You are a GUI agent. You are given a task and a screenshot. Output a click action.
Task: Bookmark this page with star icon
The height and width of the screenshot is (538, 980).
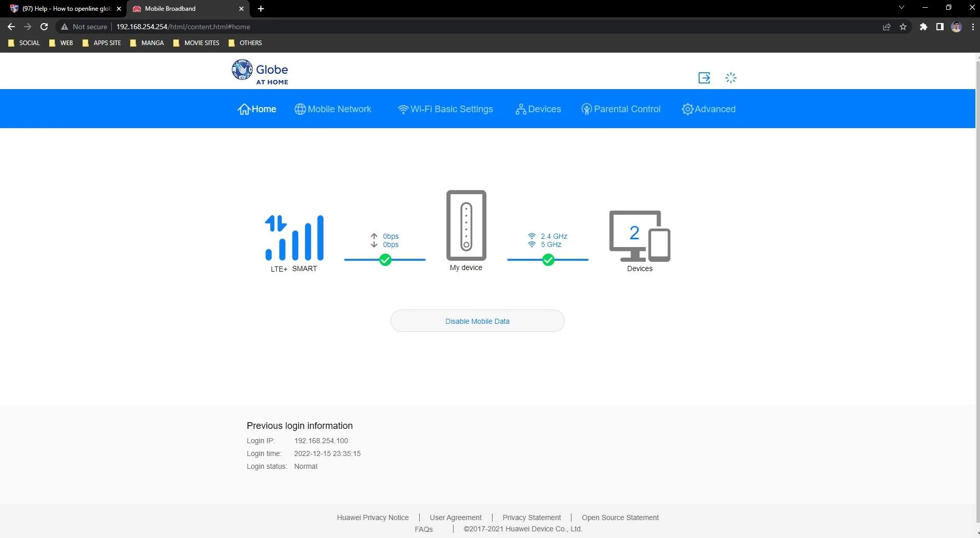coord(903,27)
